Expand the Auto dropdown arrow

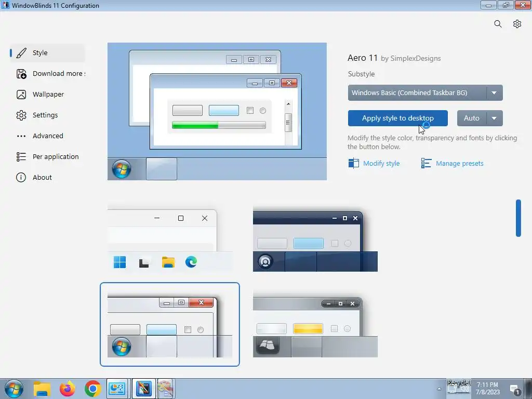(495, 118)
